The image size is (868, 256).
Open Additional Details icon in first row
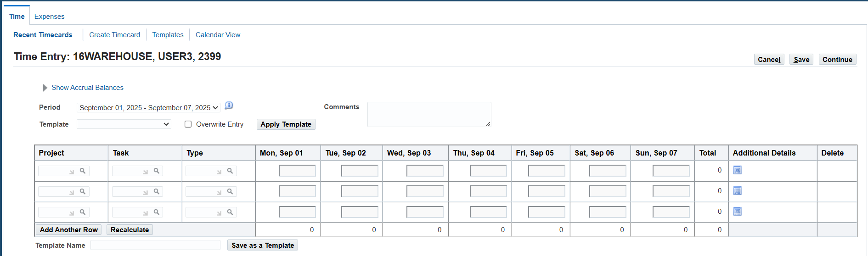737,170
